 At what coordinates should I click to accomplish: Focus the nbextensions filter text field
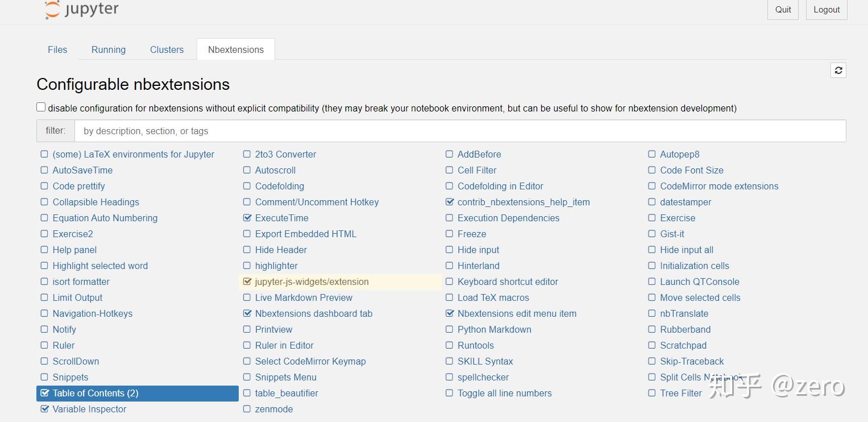point(460,131)
